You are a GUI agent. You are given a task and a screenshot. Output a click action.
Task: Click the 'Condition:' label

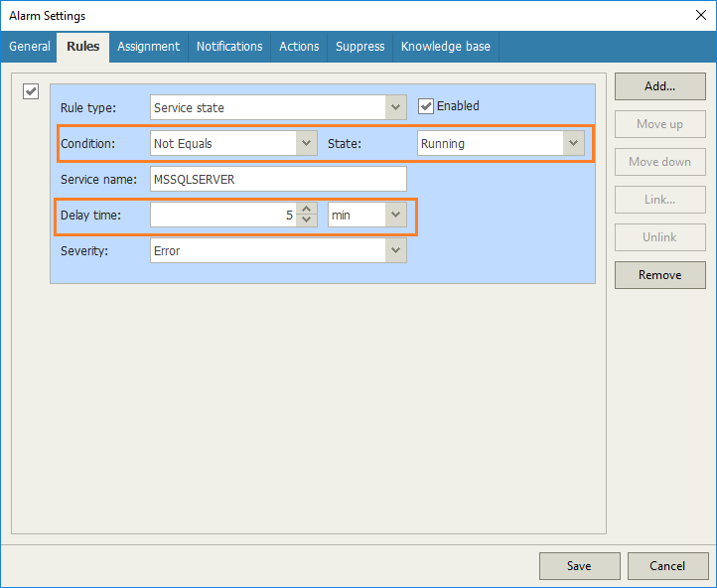(x=87, y=144)
